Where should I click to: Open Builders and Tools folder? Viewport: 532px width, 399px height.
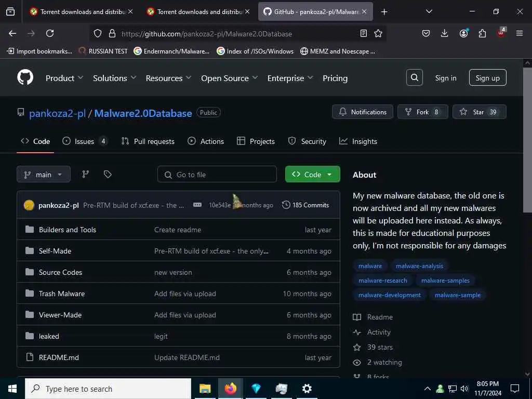[x=68, y=230]
